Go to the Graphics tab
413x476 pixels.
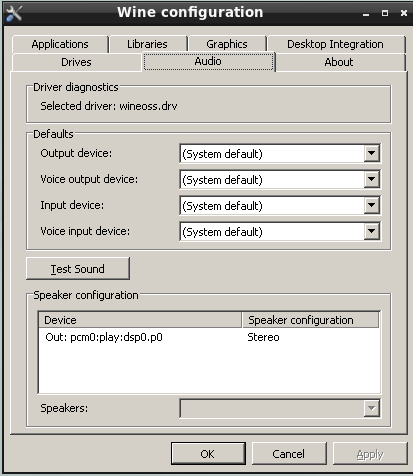227,44
